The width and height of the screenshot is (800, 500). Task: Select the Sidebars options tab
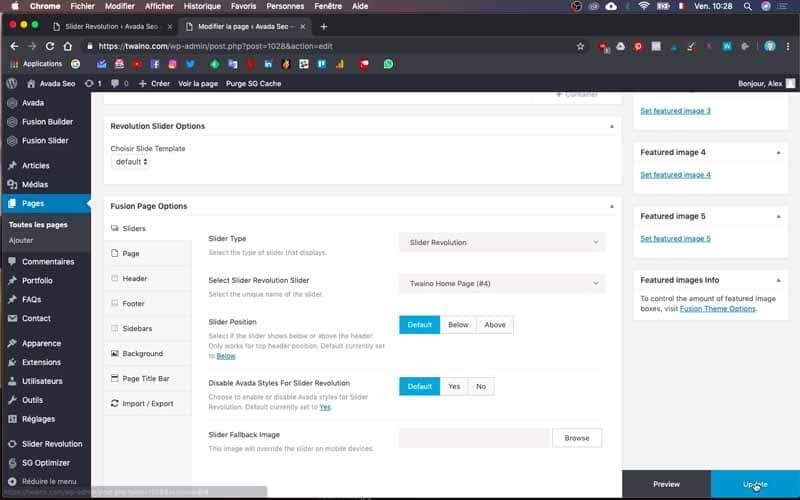pyautogui.click(x=147, y=328)
